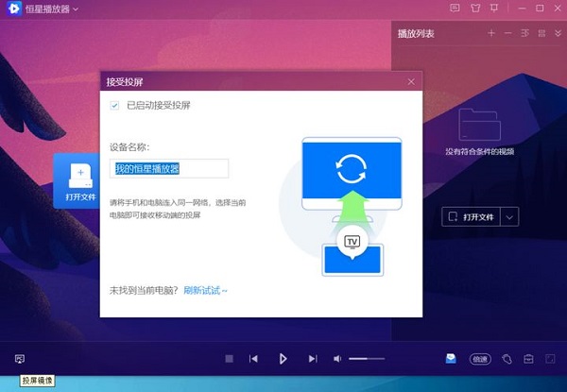
Task: Enter fullscreen mode from bottom-right icon
Action: pyautogui.click(x=551, y=359)
